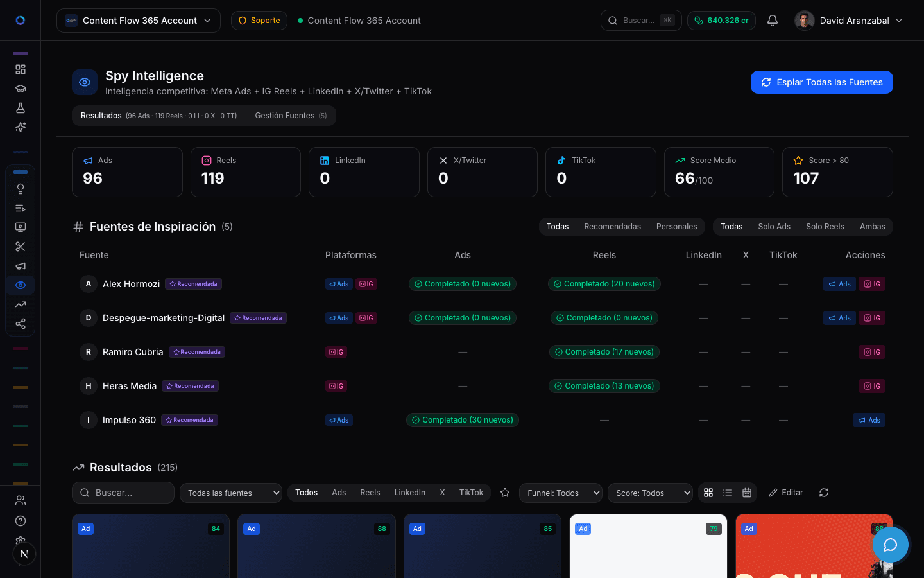Spy IG for Heras Media
Viewport: 924px width, 578px height.
[872, 386]
